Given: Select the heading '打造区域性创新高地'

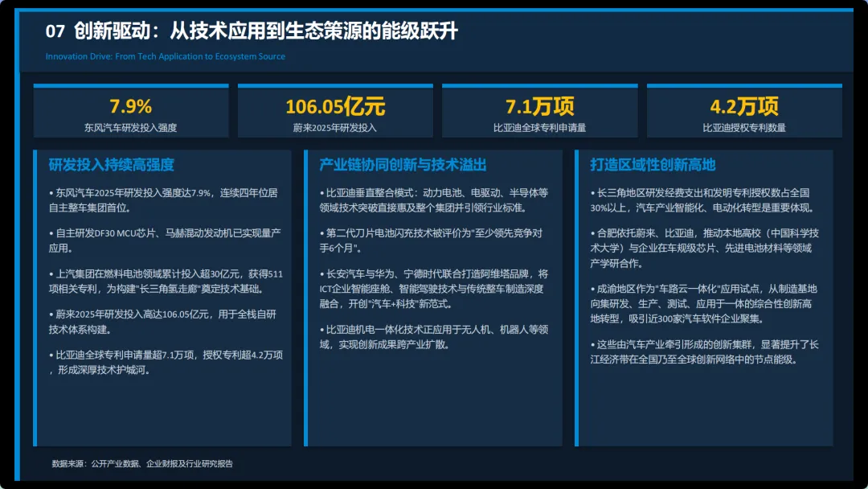Looking at the screenshot, I should pyautogui.click(x=653, y=165).
